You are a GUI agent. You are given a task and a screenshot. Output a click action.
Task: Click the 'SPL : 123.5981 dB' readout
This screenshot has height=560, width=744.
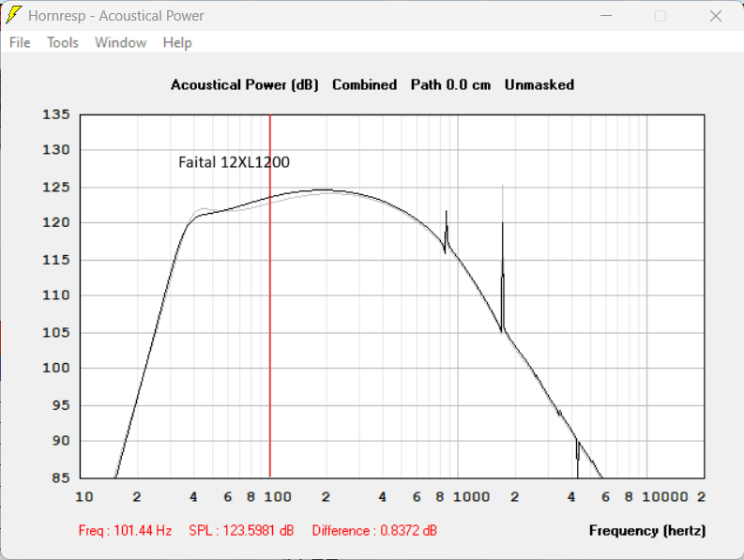(x=241, y=530)
